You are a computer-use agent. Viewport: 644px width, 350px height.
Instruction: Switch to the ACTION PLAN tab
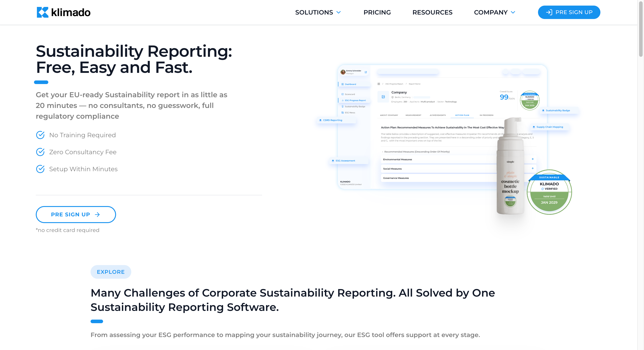click(x=462, y=115)
